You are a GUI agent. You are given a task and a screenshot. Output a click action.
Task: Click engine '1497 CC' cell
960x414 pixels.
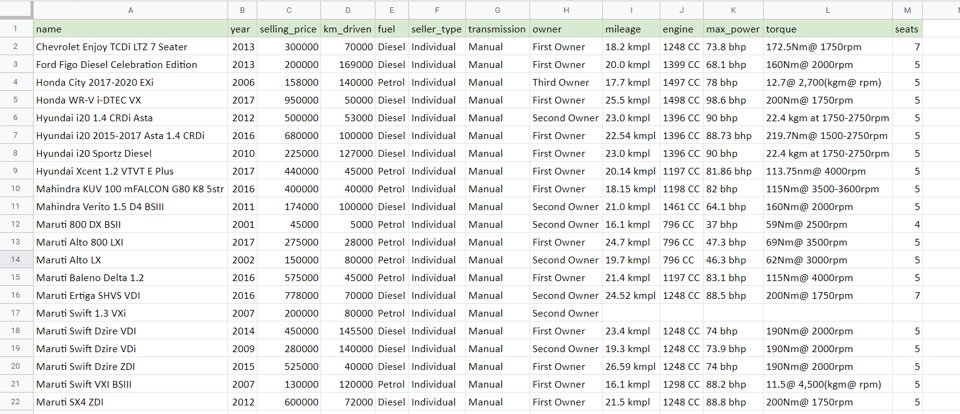[x=682, y=82]
